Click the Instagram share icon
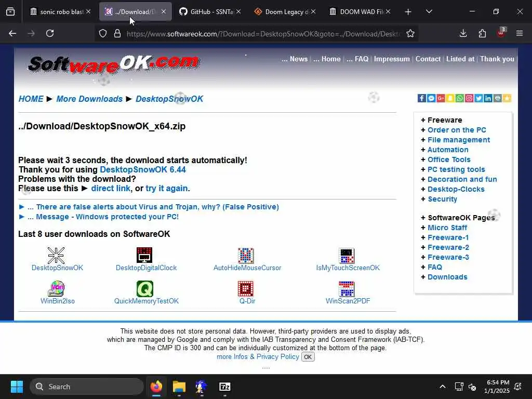Viewport: 532px width, 399px height. (469, 98)
